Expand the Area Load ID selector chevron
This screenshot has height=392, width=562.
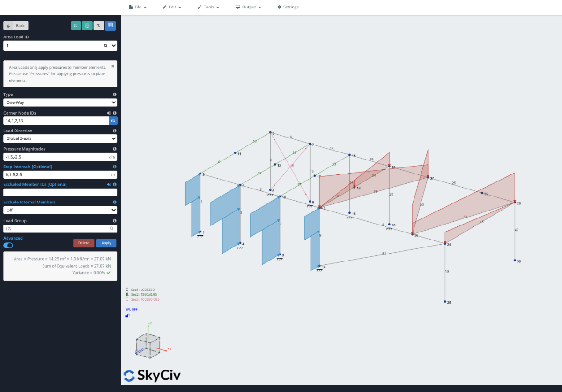click(113, 45)
